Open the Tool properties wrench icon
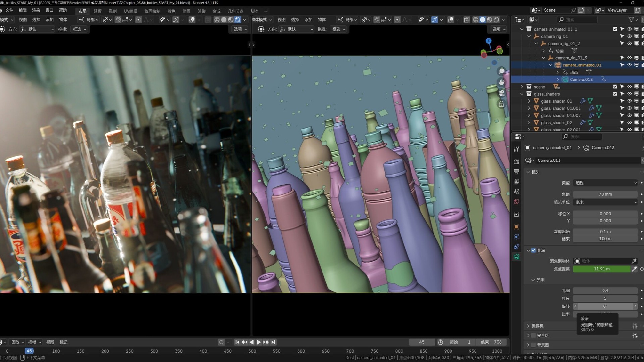 517,149
